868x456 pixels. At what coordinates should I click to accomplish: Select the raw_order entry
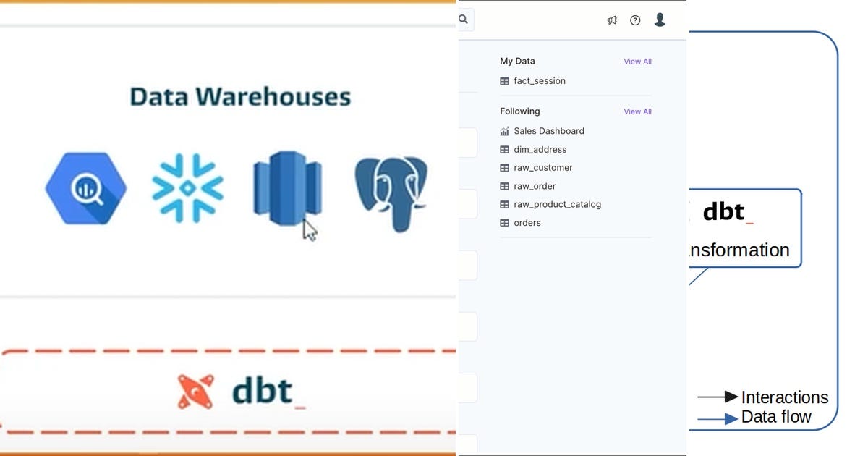(x=535, y=186)
